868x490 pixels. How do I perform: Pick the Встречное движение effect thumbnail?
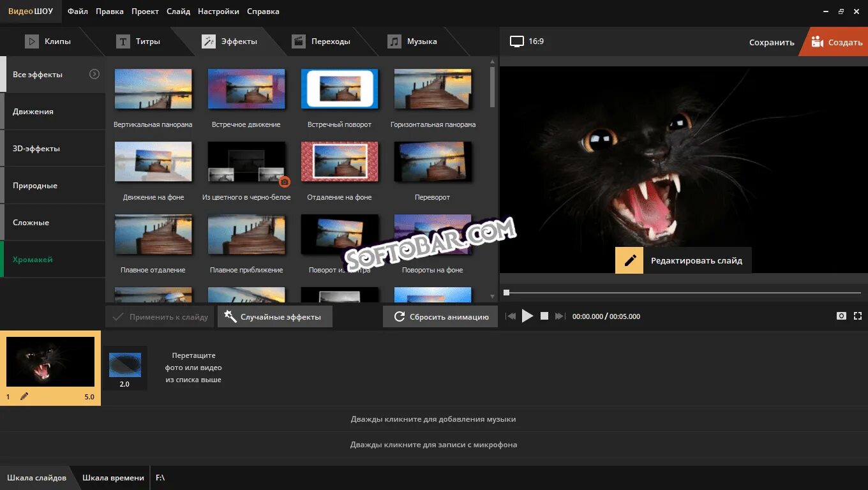pos(246,89)
